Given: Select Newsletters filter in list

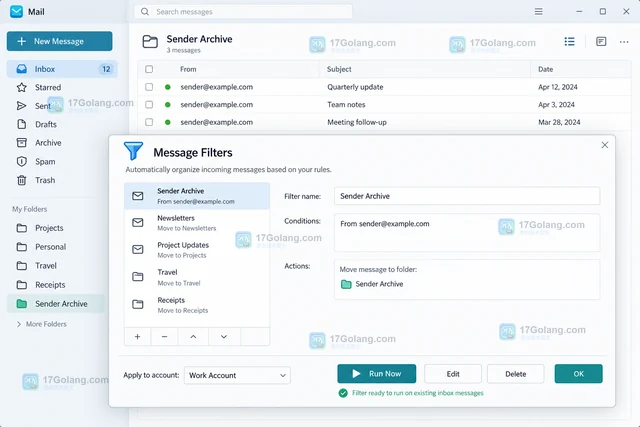Looking at the screenshot, I should (197, 223).
